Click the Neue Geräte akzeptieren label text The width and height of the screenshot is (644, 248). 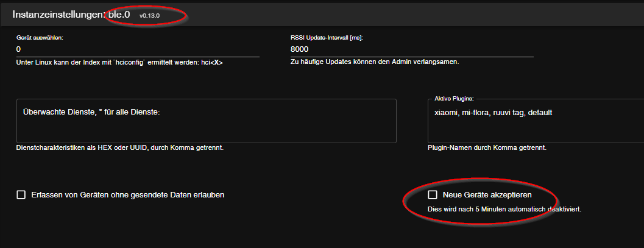487,195
